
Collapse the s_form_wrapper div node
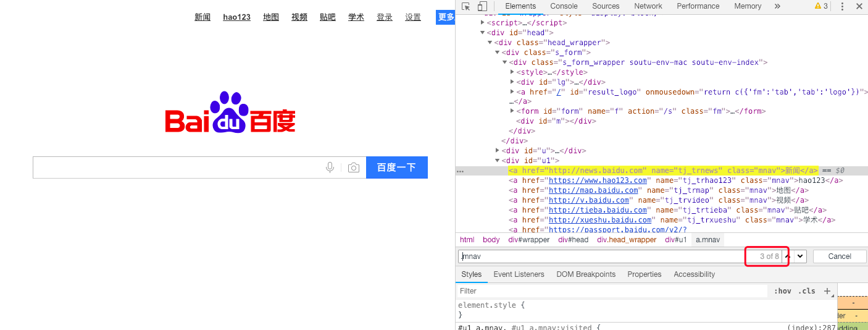pyautogui.click(x=505, y=62)
